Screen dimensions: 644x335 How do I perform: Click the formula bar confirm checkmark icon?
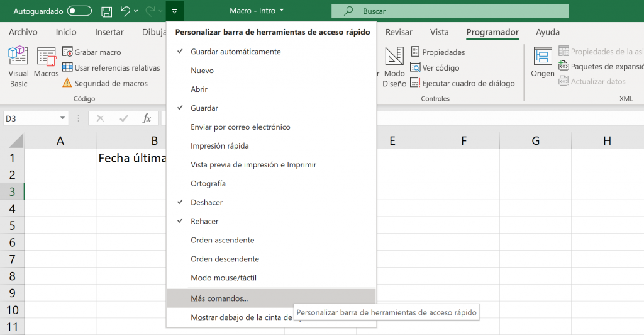(123, 118)
